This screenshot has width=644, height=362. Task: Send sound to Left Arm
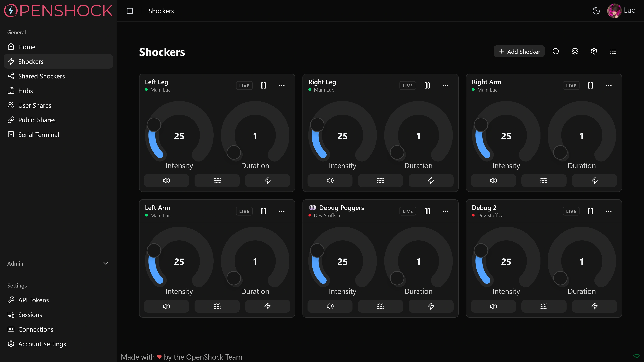166,306
